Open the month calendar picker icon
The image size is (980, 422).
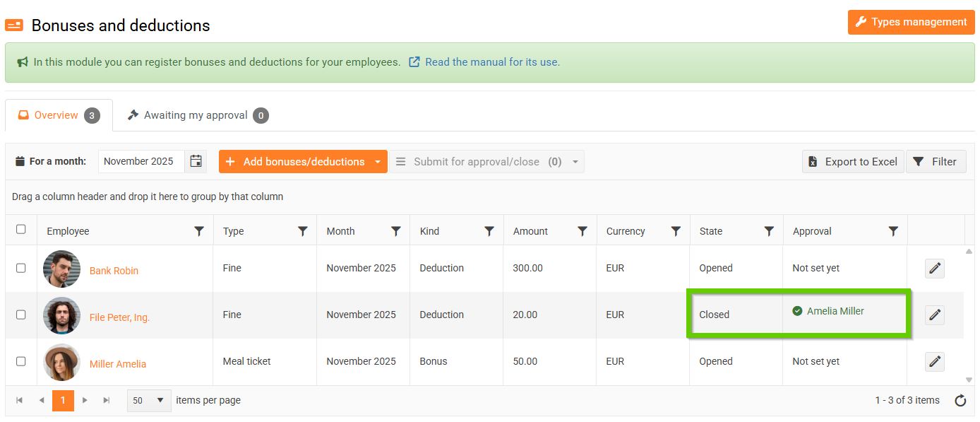(196, 161)
